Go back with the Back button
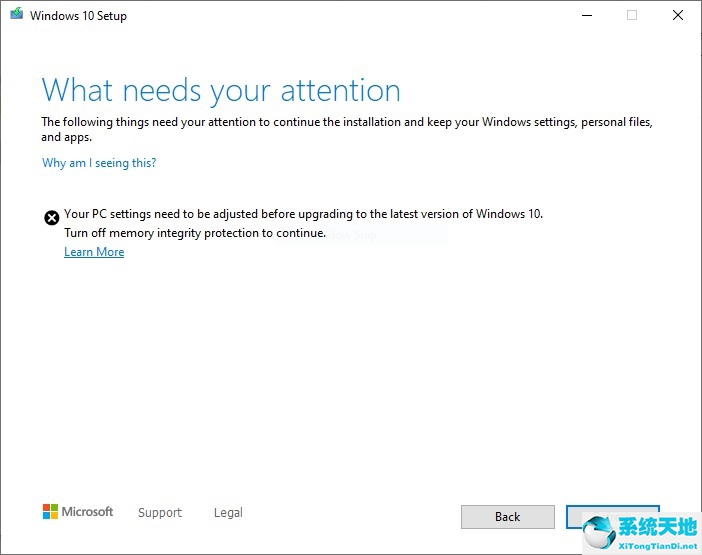This screenshot has height=555, width=702. 508,517
